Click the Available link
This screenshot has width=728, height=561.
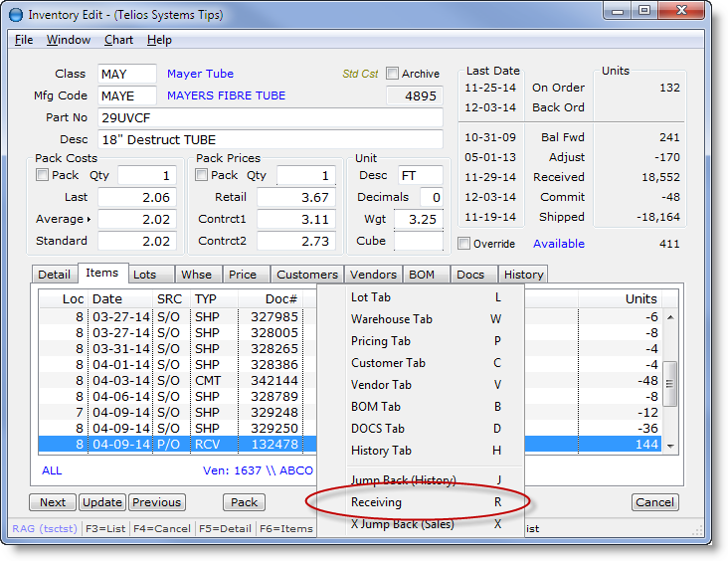click(559, 244)
